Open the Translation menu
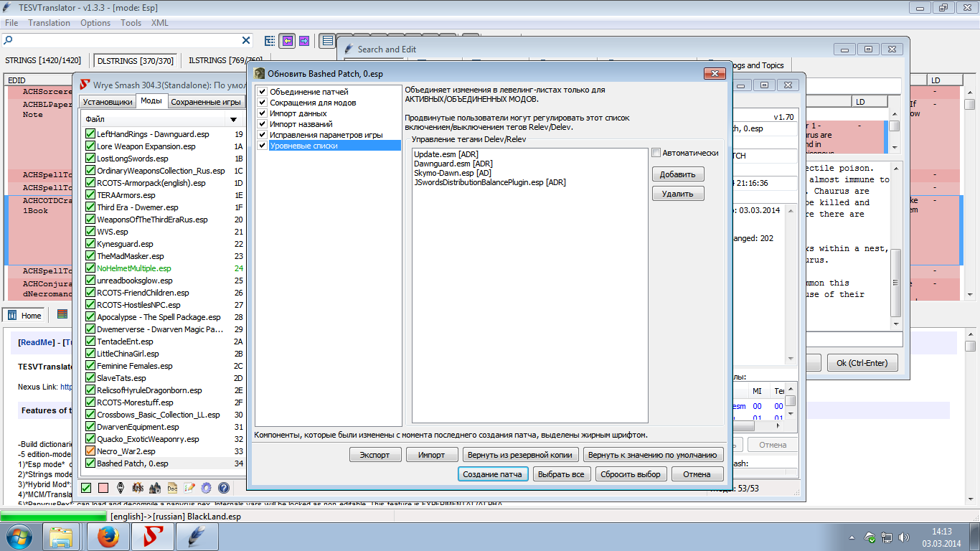Viewport: 980px width, 551px height. (x=50, y=23)
